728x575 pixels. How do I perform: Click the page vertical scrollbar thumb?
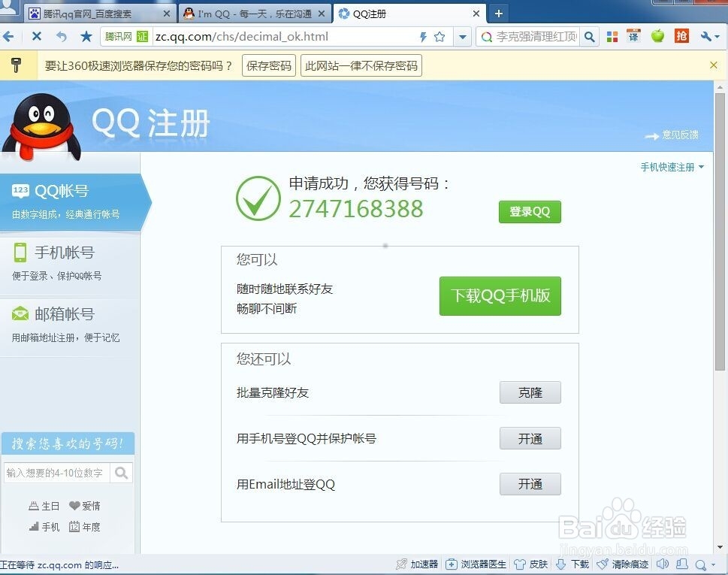(720, 232)
